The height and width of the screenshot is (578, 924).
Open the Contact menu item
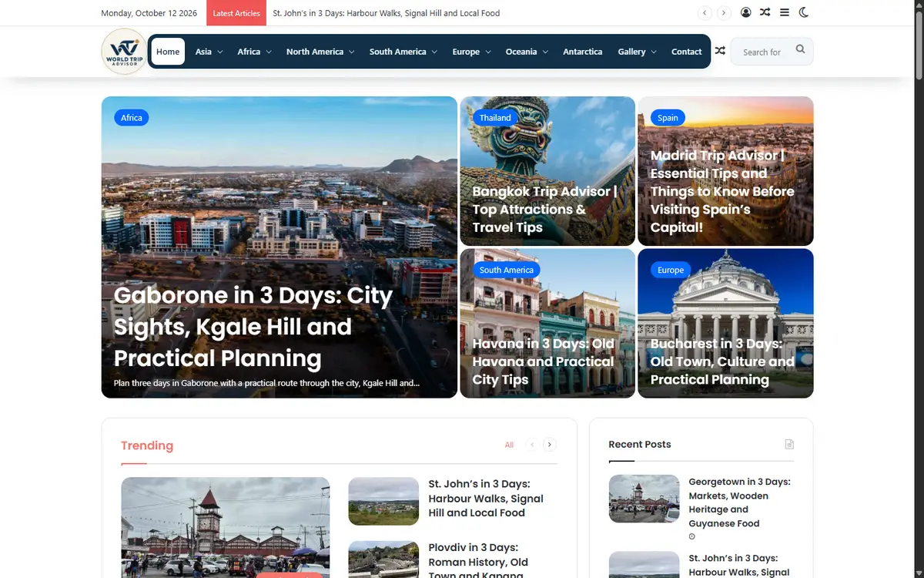click(x=687, y=52)
